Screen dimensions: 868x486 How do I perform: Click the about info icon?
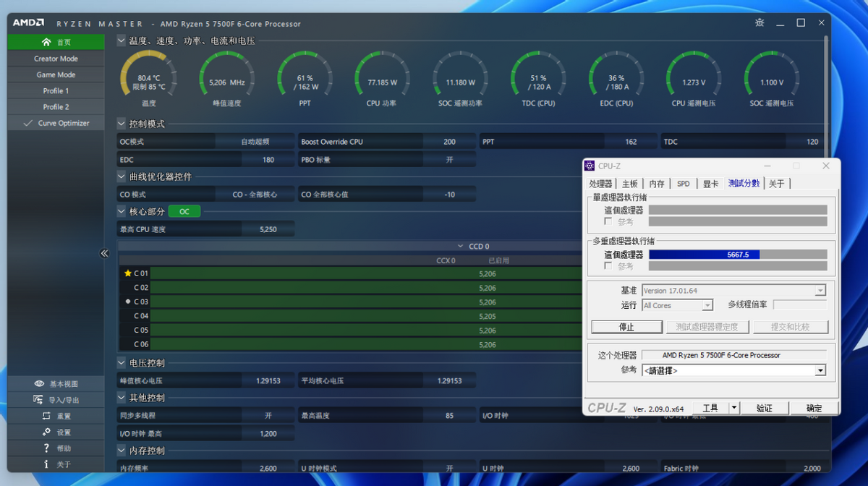pyautogui.click(x=46, y=464)
